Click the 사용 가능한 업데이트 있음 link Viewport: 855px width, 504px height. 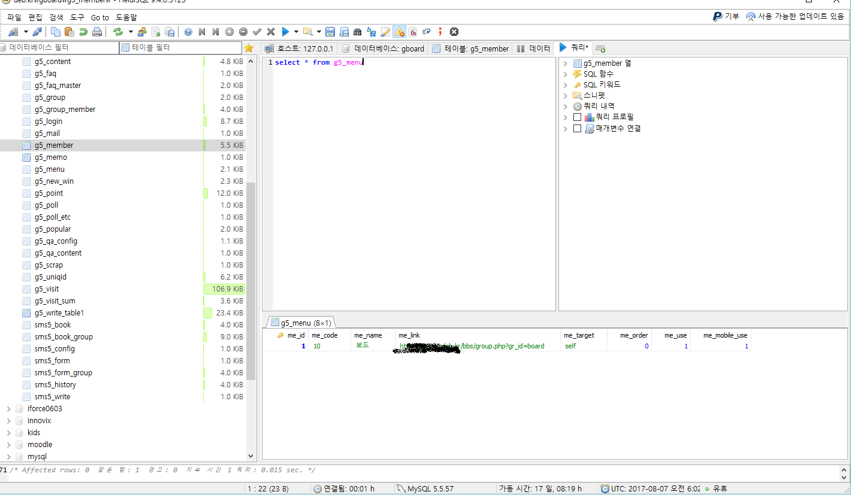point(794,17)
